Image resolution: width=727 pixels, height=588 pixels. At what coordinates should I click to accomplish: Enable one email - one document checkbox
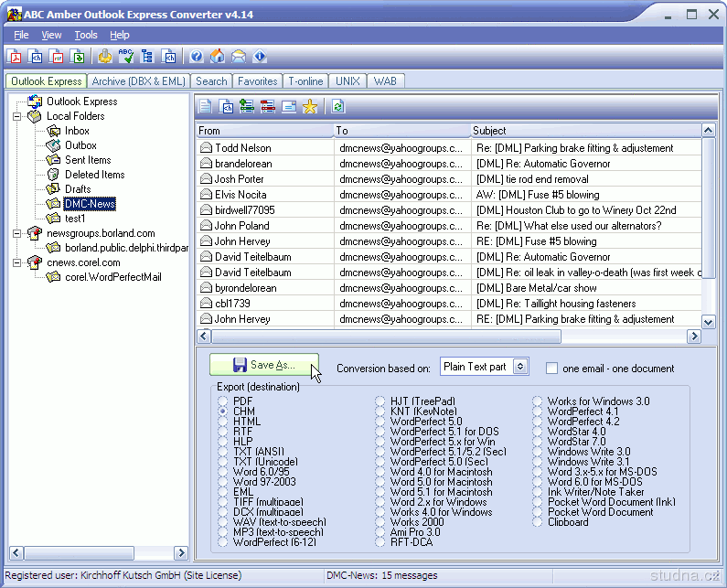(x=551, y=369)
